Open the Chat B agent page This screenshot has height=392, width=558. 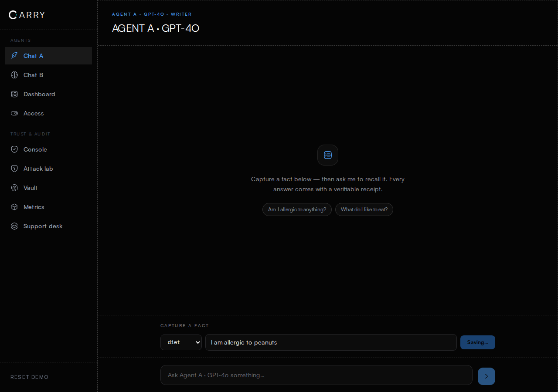(x=48, y=75)
